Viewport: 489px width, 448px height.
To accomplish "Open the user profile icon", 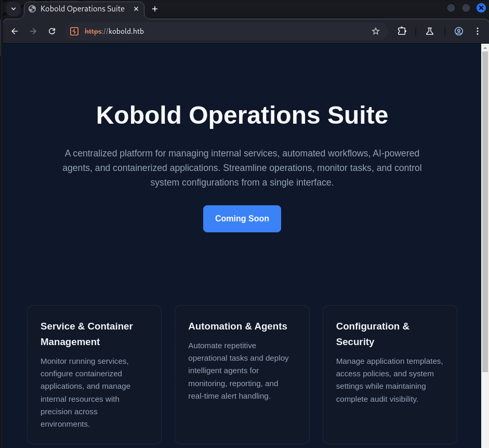I will tap(459, 31).
